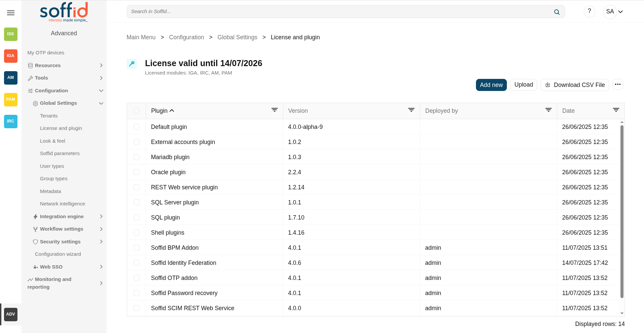Screen dimensions: 644x333
Task: Go to Global Settings breadcrumb link
Action: [x=237, y=37]
